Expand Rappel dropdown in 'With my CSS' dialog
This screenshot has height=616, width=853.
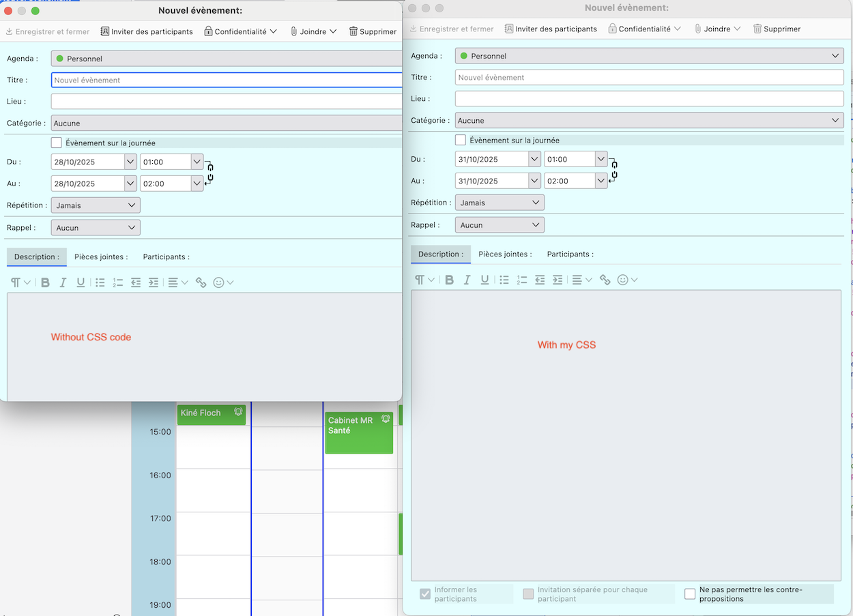(x=500, y=225)
